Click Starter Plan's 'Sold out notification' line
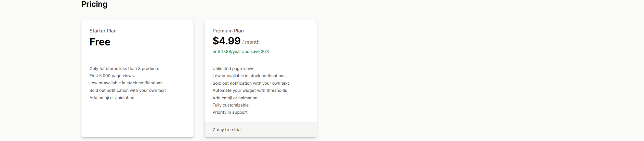Viewport: 644px width, 141px height. tap(128, 90)
